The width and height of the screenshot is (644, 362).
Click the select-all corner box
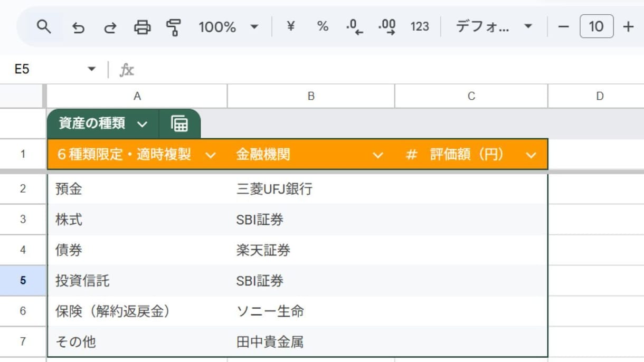click(x=23, y=96)
